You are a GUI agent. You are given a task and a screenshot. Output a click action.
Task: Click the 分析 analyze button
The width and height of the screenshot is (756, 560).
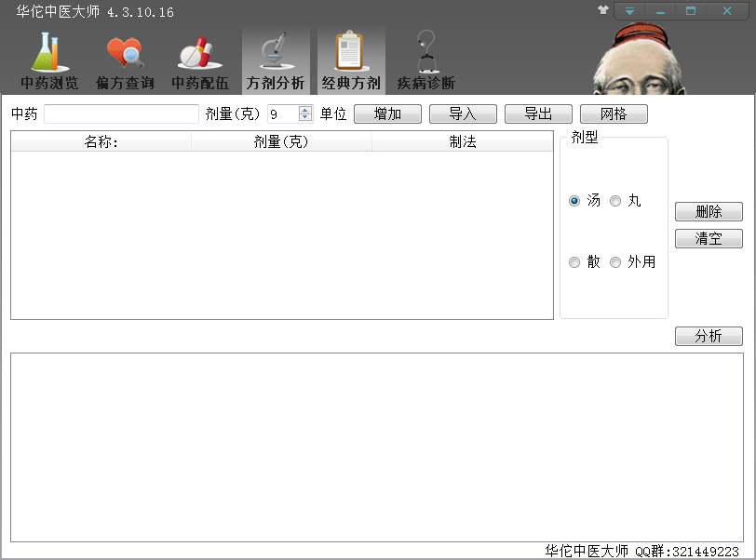(x=709, y=337)
